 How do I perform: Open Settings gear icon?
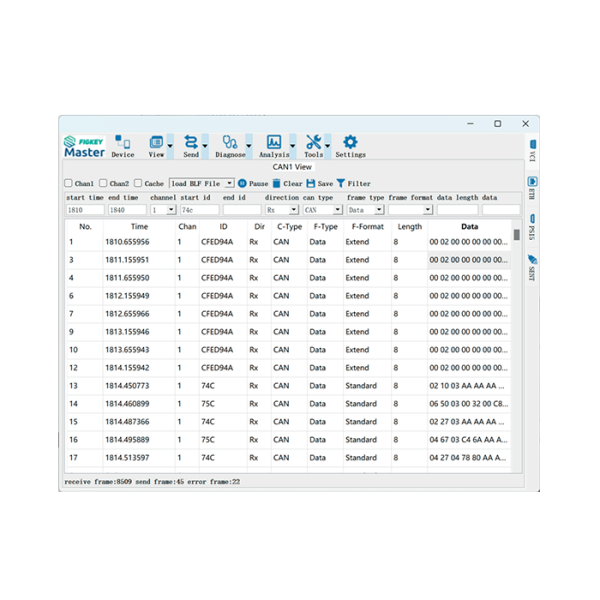coord(350,143)
